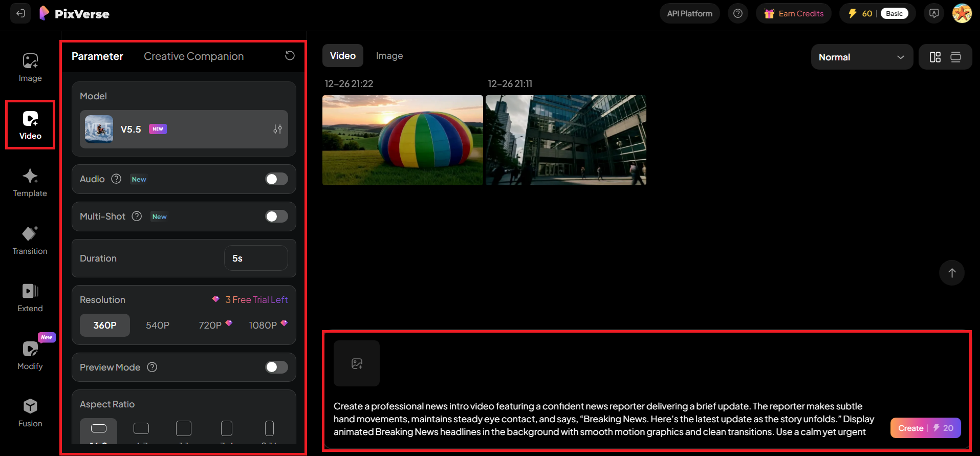Open the Duration 5s dropdown
This screenshot has width=980, height=456.
256,258
